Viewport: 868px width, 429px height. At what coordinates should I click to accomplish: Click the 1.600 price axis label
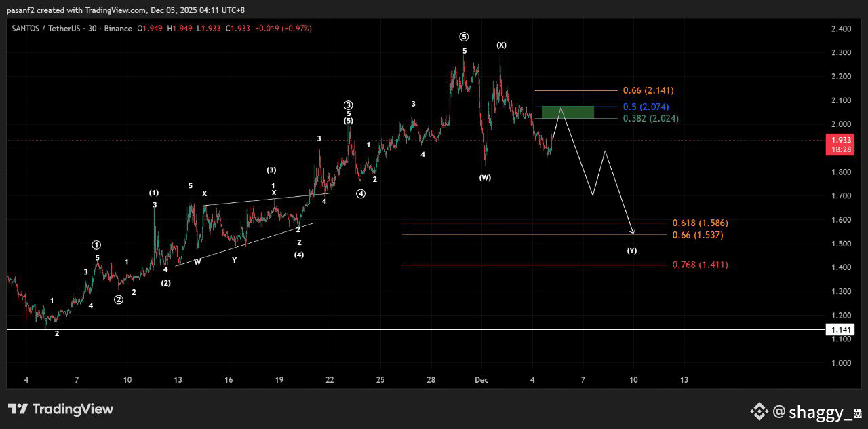841,220
